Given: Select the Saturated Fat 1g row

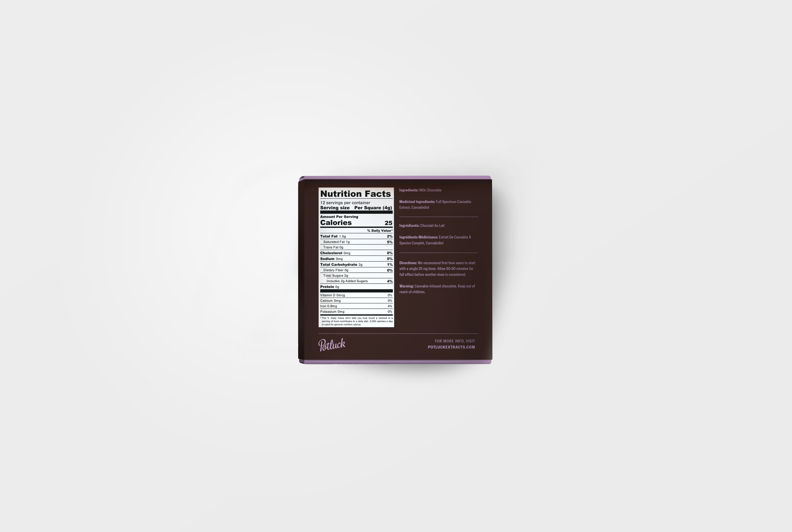Looking at the screenshot, I should (x=356, y=242).
